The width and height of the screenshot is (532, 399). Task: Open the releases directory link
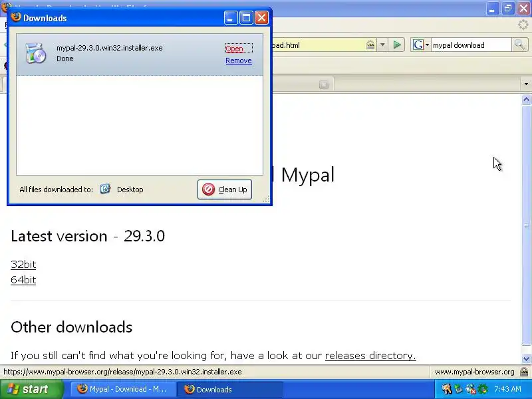click(x=370, y=356)
